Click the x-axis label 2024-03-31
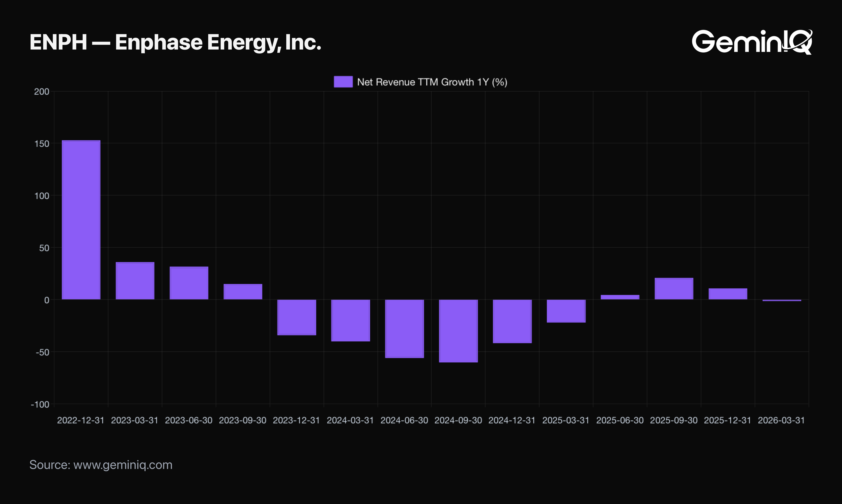842x504 pixels. click(350, 420)
